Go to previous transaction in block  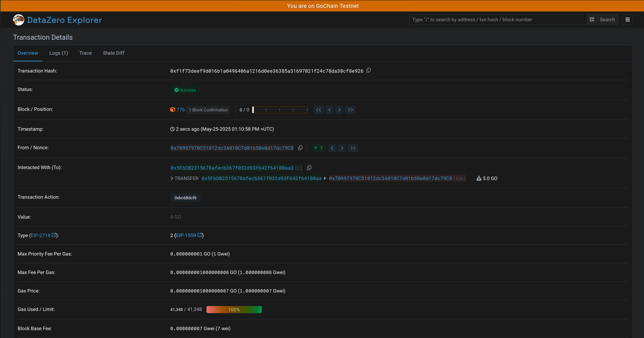tap(330, 110)
